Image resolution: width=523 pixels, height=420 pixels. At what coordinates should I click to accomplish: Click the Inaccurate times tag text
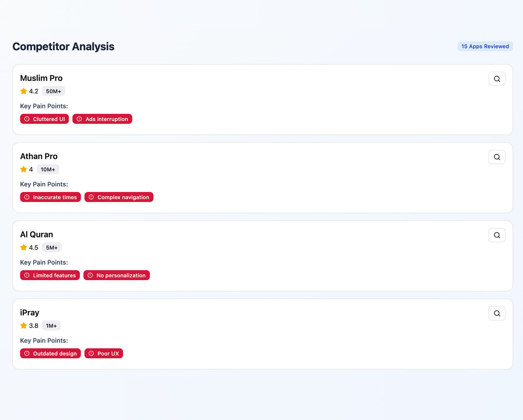pos(55,197)
